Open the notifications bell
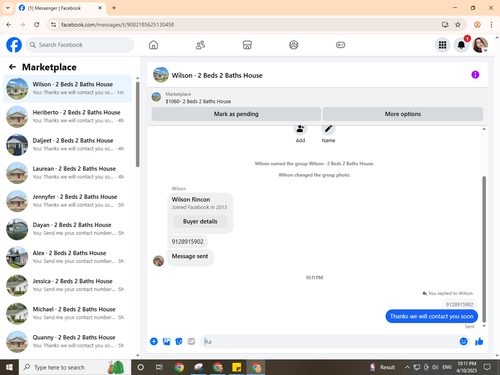 pos(461,45)
